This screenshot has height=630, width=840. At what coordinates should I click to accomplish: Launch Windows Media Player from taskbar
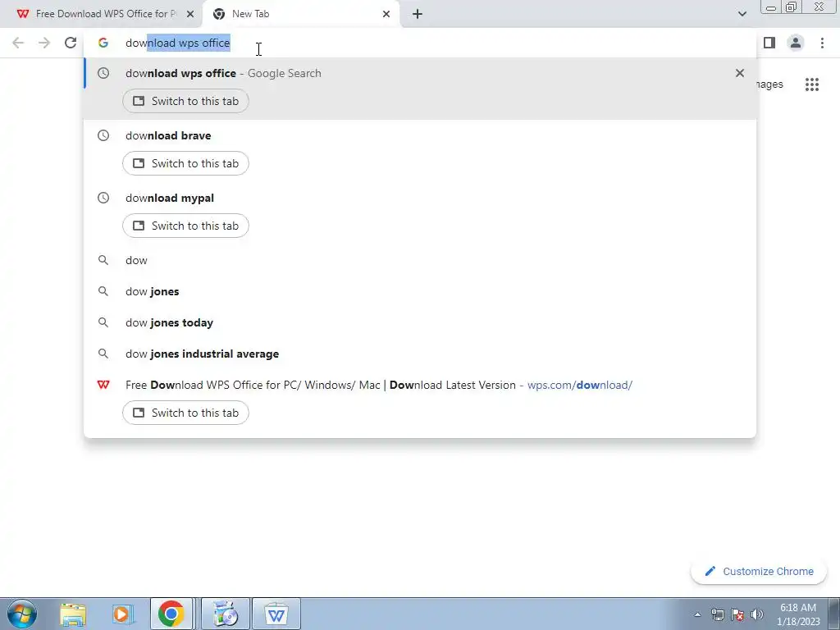pyautogui.click(x=121, y=614)
